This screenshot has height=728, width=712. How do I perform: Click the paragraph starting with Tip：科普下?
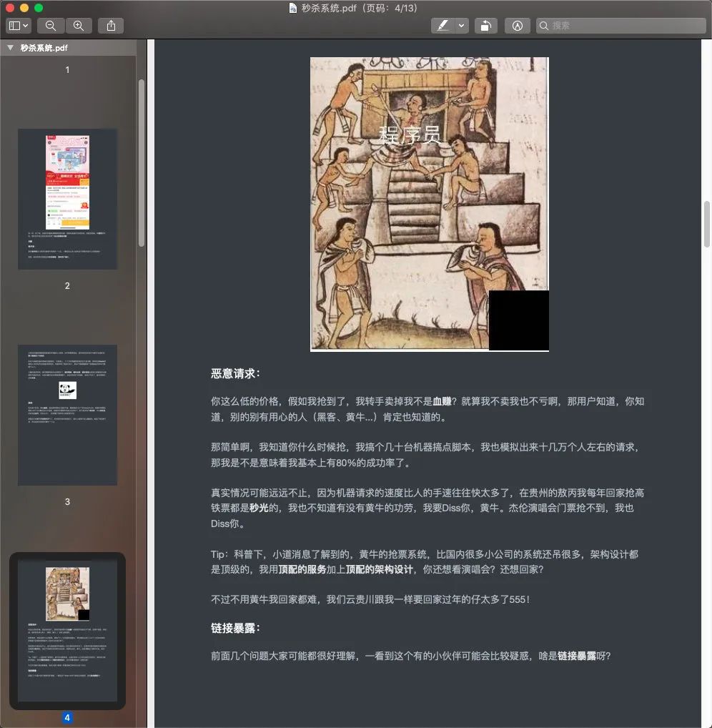click(425, 562)
